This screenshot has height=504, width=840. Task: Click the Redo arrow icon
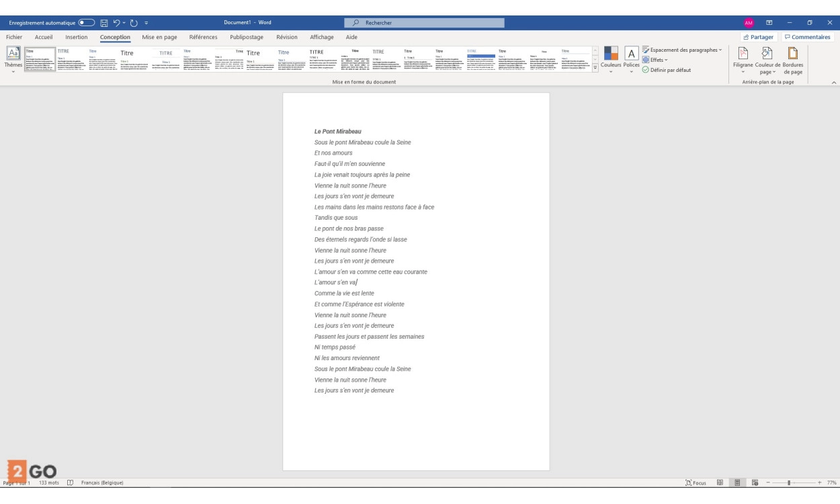click(x=134, y=23)
